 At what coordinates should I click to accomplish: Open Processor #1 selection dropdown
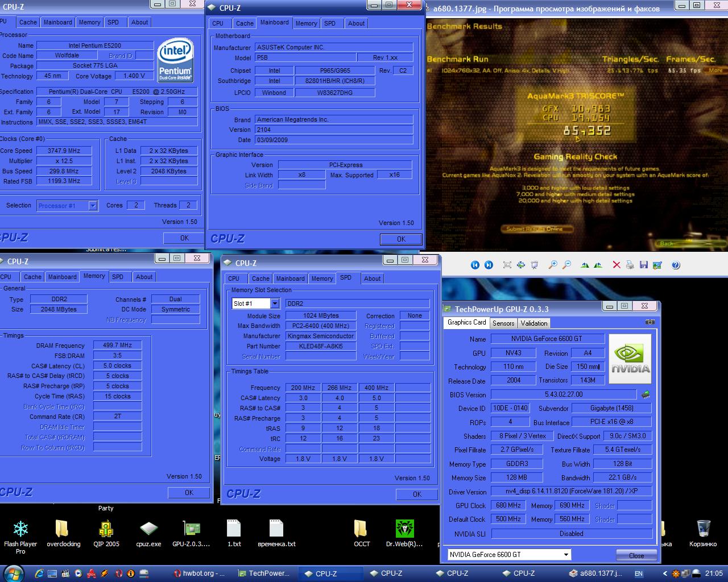tap(93, 206)
